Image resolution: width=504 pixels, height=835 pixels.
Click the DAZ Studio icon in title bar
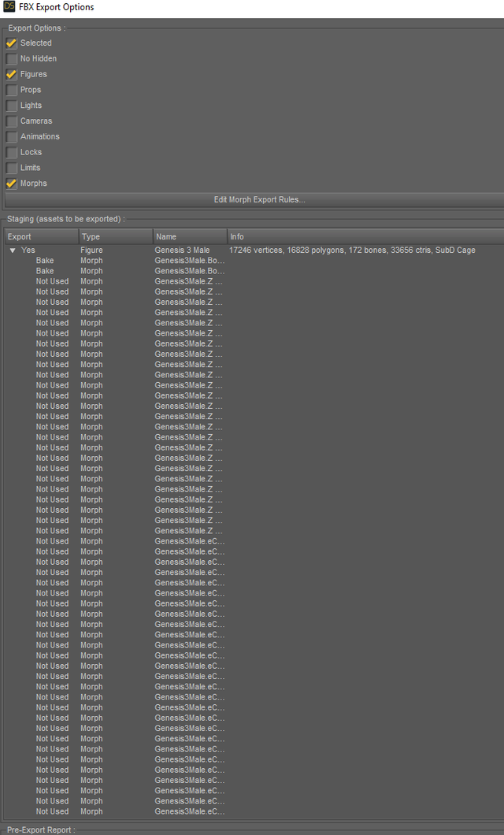coord(9,7)
